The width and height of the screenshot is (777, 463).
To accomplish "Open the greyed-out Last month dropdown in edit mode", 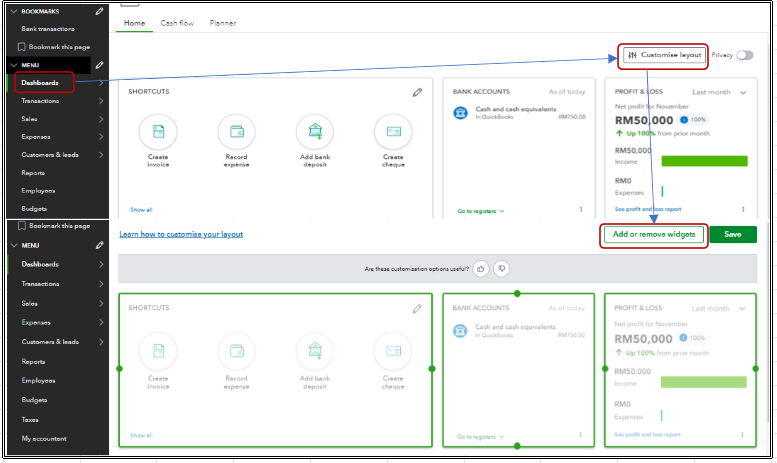I will pos(719,308).
